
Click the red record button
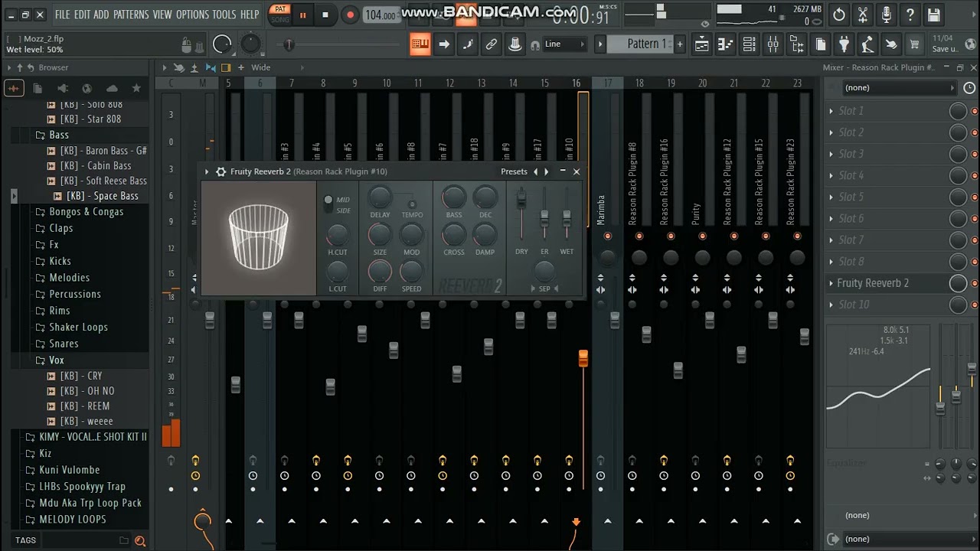[x=350, y=15]
